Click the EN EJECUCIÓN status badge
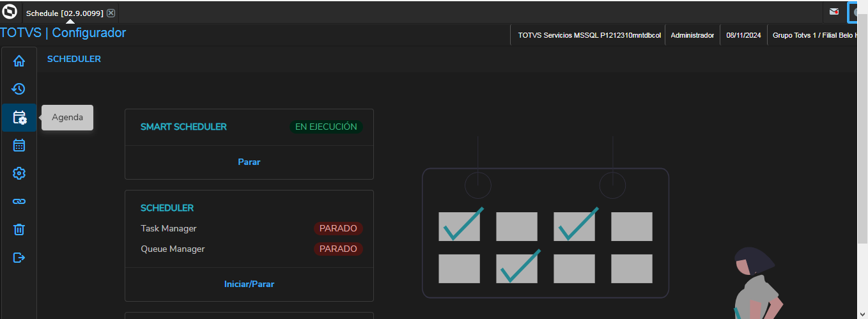 [x=326, y=127]
